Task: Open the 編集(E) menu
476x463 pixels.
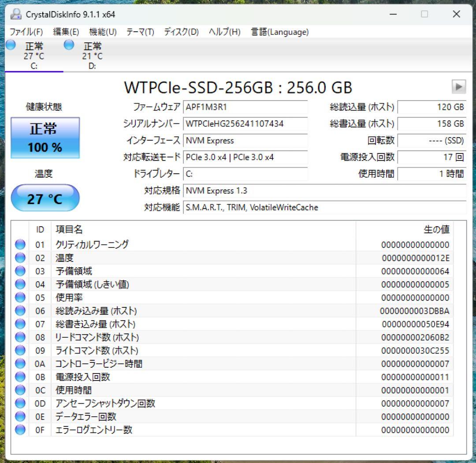Action: (x=66, y=32)
